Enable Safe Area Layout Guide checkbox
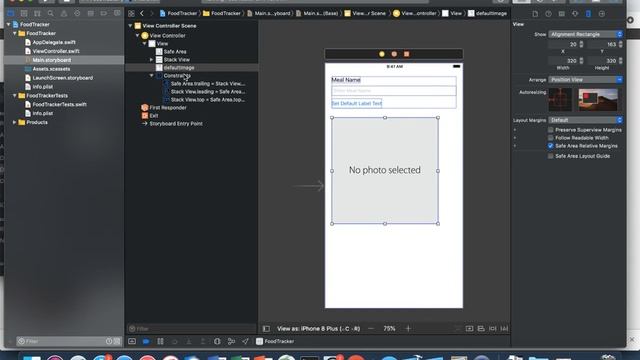This screenshot has height=360, width=640. pos(551,156)
